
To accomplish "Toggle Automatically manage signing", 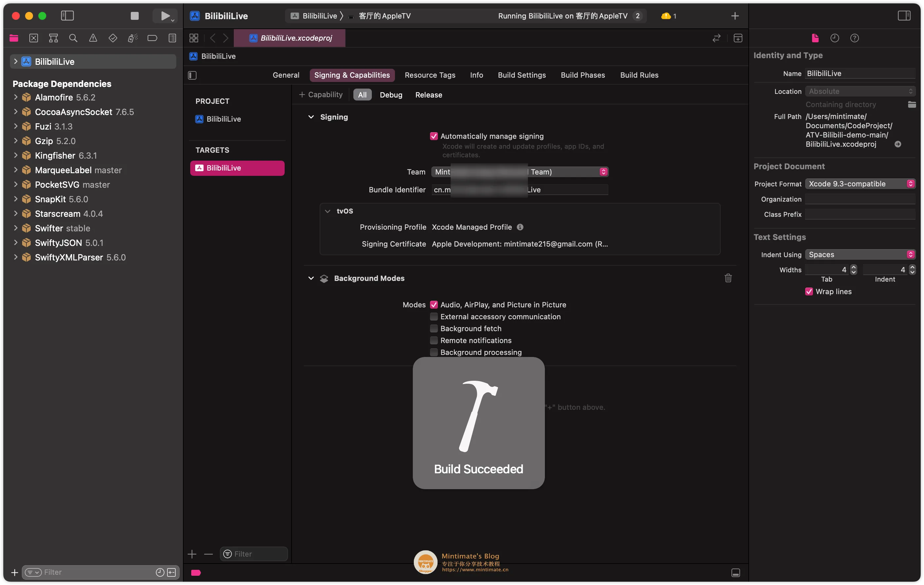I will pos(434,136).
